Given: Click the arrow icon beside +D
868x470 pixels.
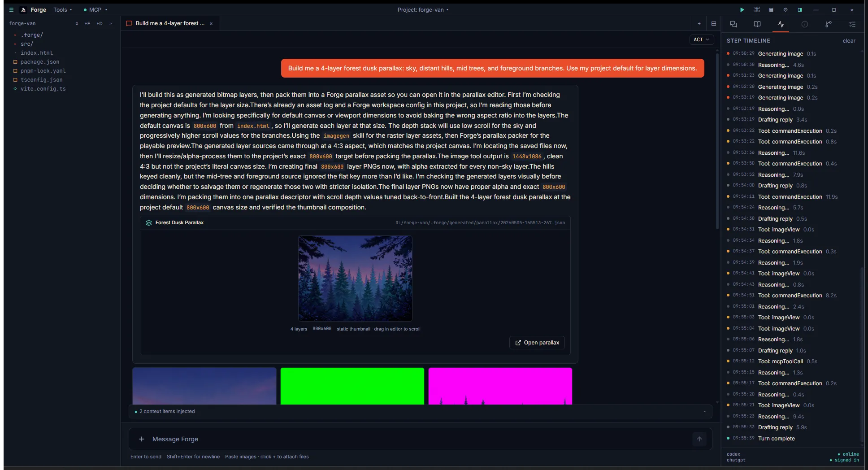Looking at the screenshot, I should coord(111,23).
